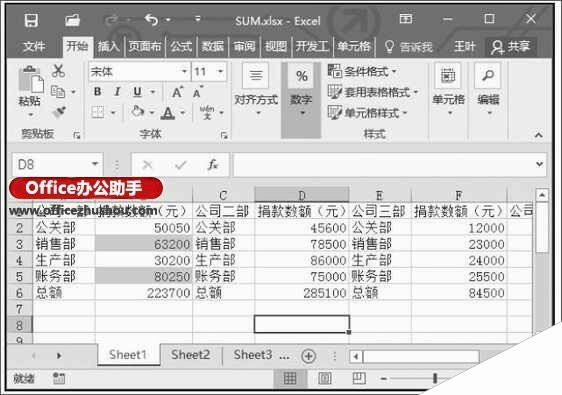Image resolution: width=562 pixels, height=395 pixels.
Task: Toggle Underline formatting button
Action: tap(138, 92)
